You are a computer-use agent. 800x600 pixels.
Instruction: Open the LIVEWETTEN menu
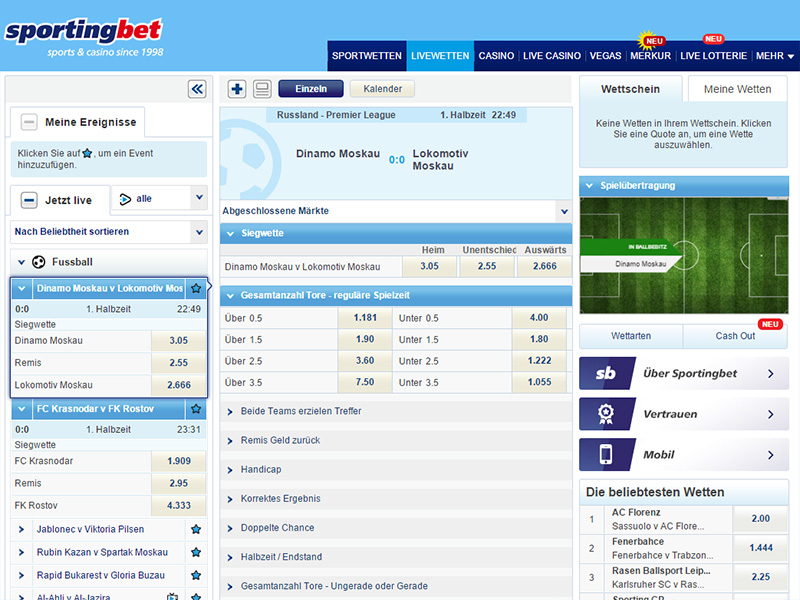tap(440, 56)
